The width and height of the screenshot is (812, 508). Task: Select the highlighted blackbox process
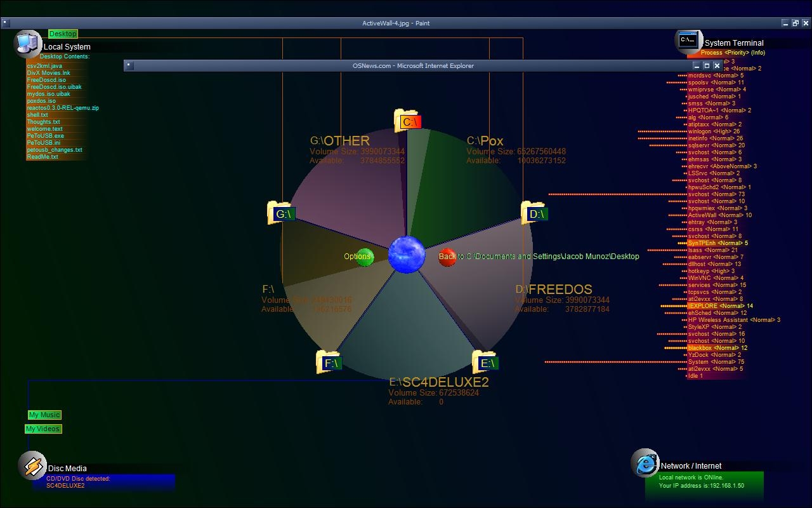tap(718, 348)
